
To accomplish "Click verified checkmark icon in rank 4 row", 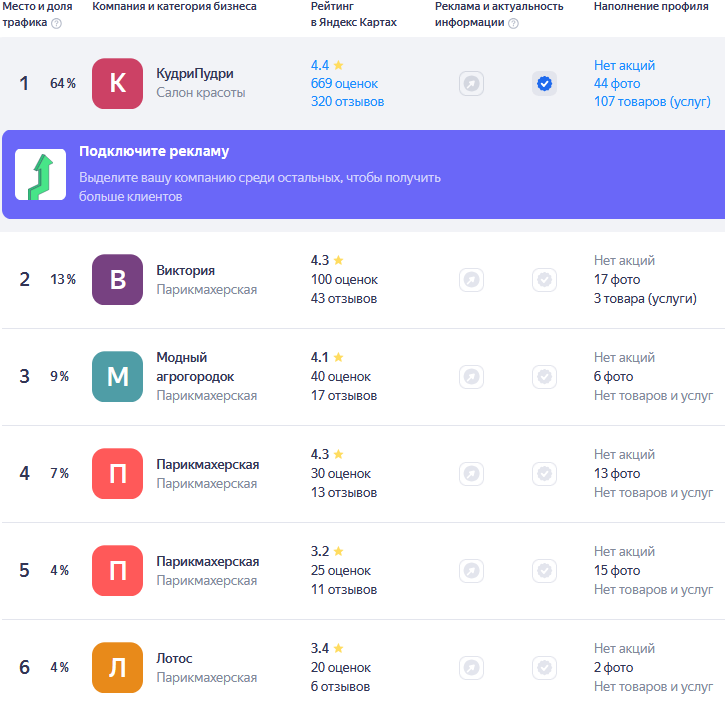I will (x=544, y=474).
